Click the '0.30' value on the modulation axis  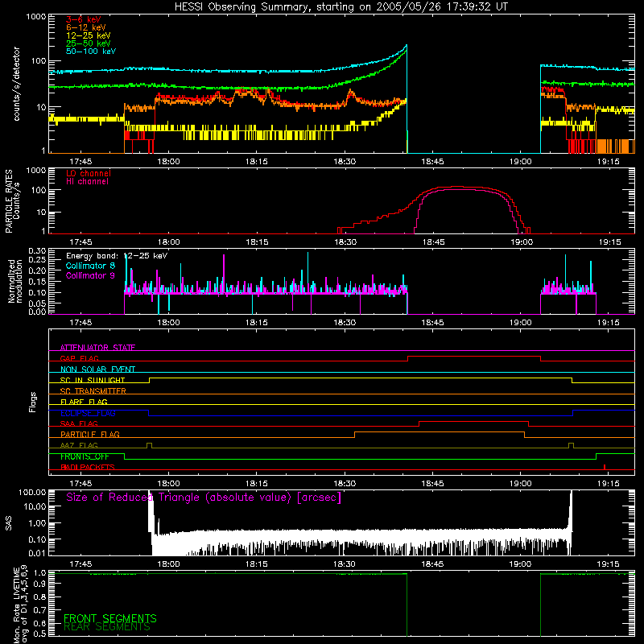tap(37, 250)
